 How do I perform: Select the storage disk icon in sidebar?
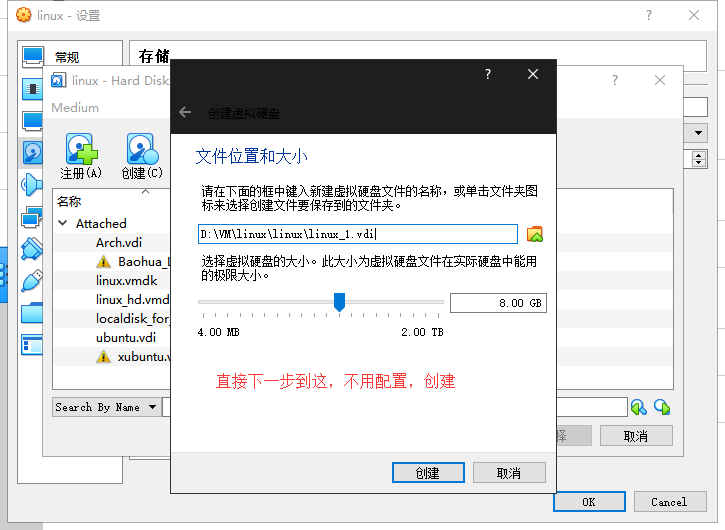33,153
